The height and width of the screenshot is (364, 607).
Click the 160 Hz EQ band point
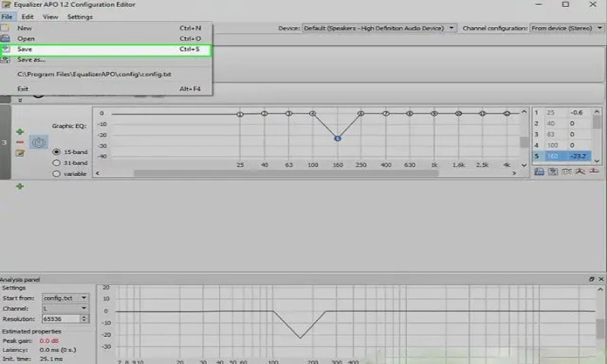[337, 138]
